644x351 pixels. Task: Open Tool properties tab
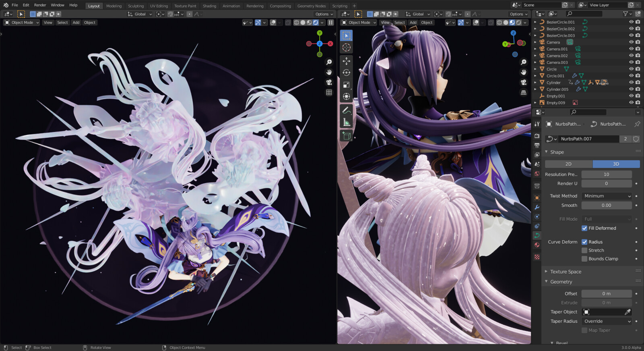pyautogui.click(x=537, y=124)
